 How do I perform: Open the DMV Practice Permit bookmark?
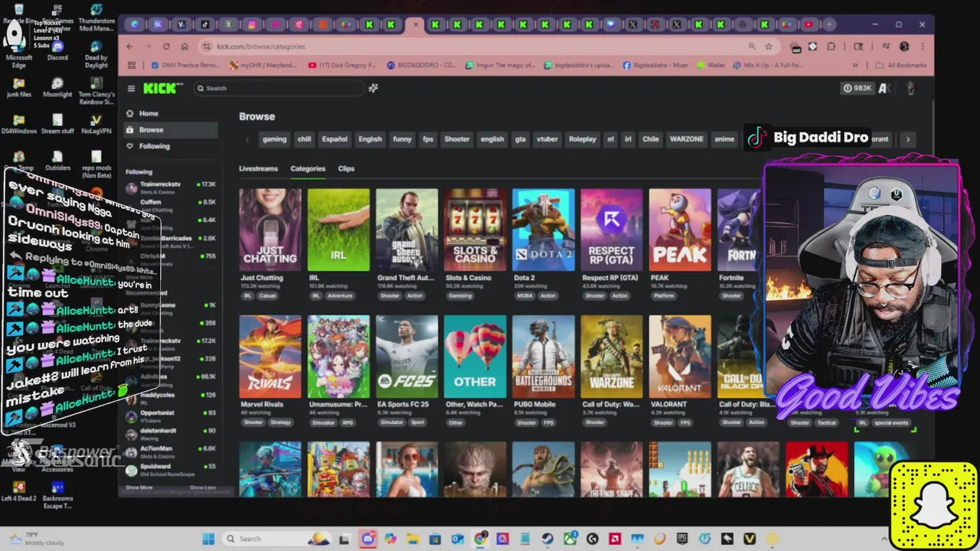(185, 65)
